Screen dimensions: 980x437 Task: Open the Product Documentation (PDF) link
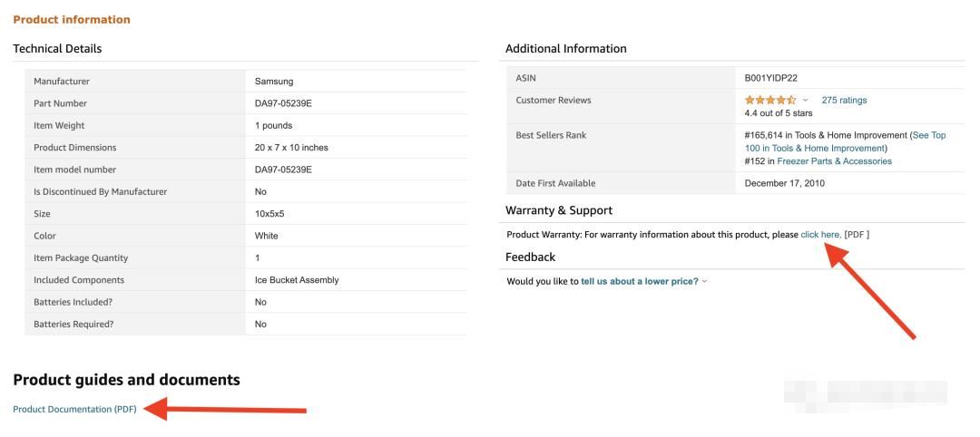(x=74, y=409)
